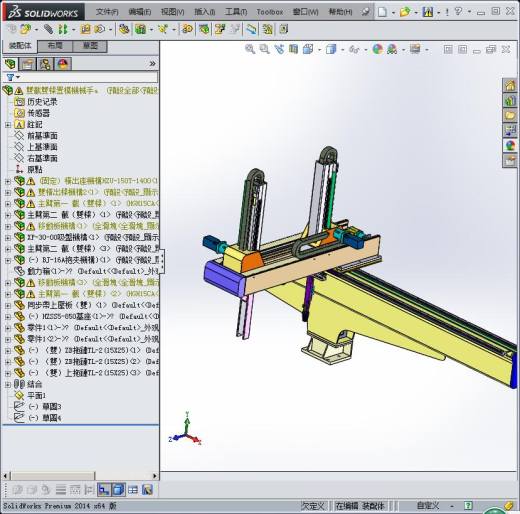Select the (-) 草图4 sketch item
The image size is (520, 514).
point(45,418)
